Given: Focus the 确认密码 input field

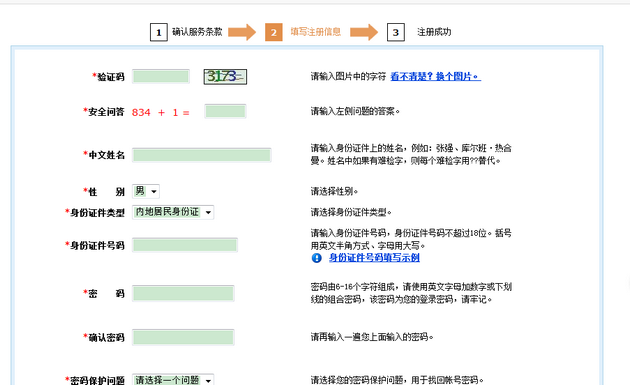Looking at the screenshot, I should pyautogui.click(x=183, y=338).
